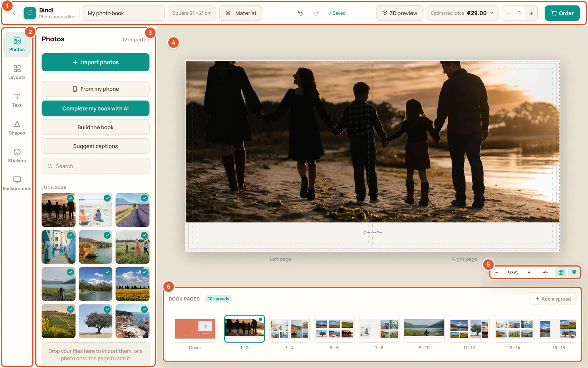The width and height of the screenshot is (588, 368).
Task: Zoom in the canvas
Action: click(529, 272)
